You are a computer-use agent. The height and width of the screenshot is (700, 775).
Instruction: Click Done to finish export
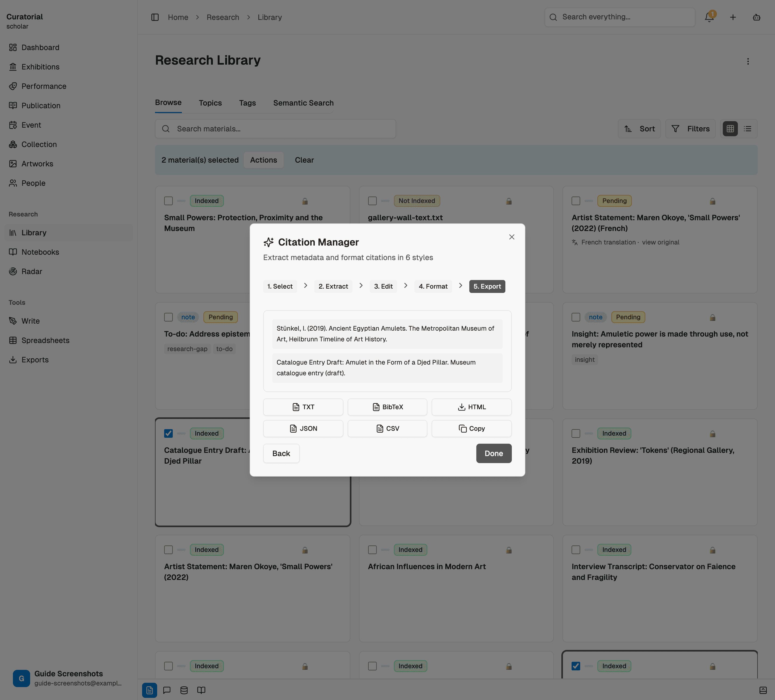point(494,453)
